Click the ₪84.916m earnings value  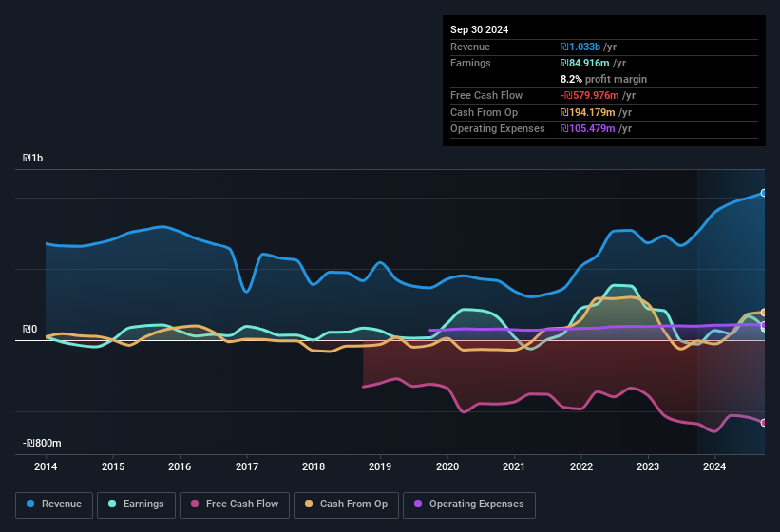[x=584, y=63]
